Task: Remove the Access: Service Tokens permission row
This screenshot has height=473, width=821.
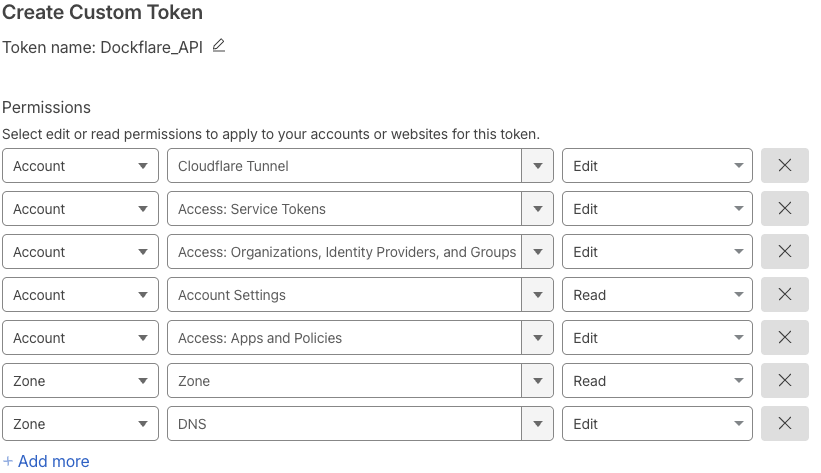Action: pos(784,209)
